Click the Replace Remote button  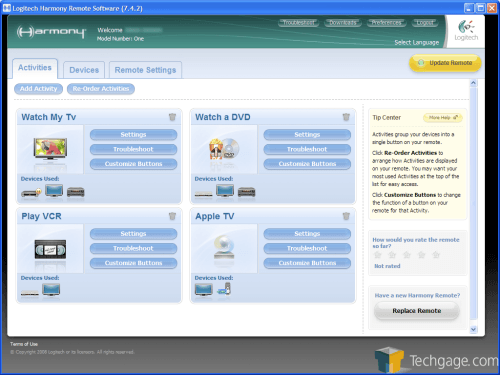(417, 311)
